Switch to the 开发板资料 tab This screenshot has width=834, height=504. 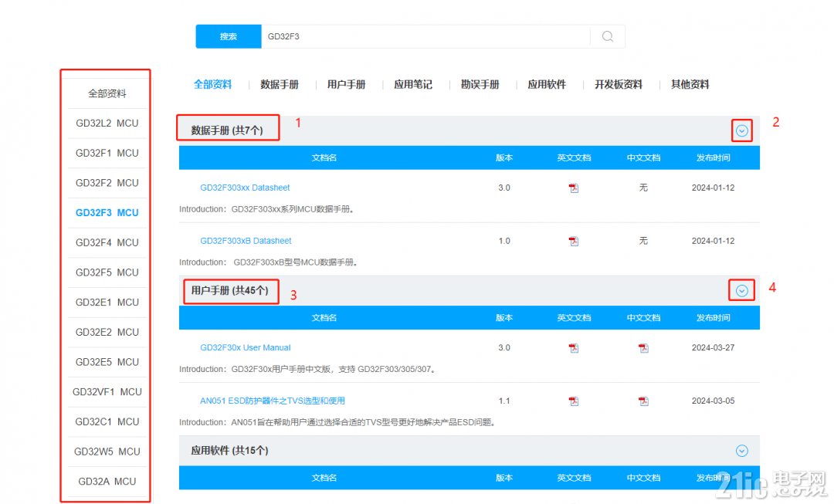click(619, 85)
